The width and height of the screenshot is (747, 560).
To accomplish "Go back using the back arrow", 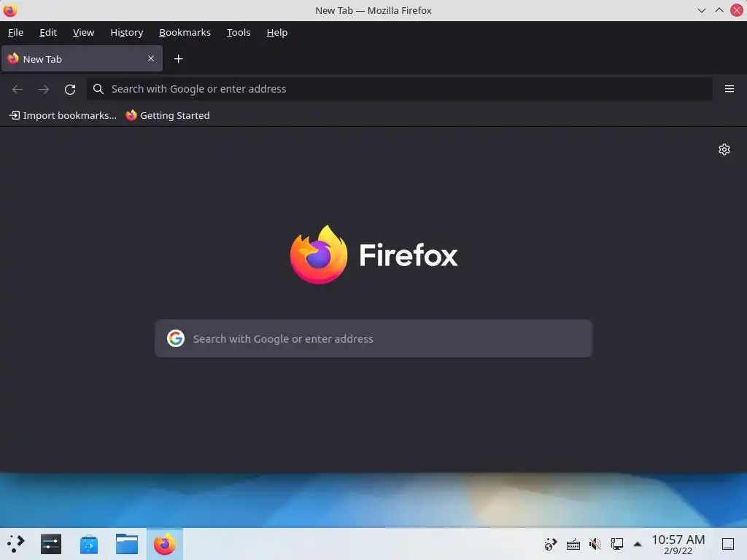I will [x=18, y=89].
